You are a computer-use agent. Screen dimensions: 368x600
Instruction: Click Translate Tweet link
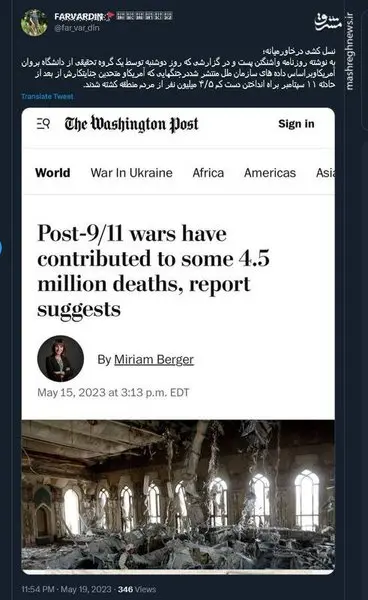[x=47, y=96]
